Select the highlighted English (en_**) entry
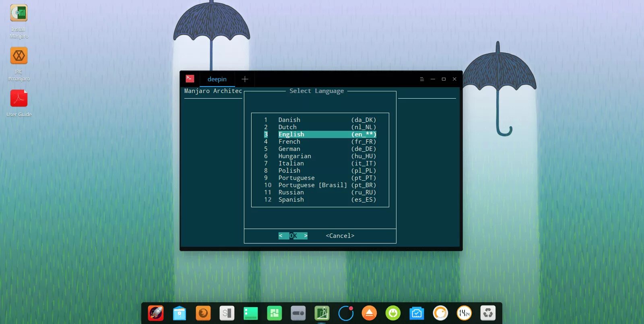 pos(320,134)
